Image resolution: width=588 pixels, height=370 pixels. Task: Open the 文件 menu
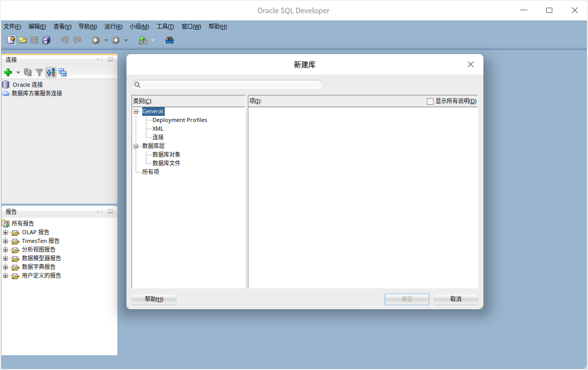(x=12, y=27)
